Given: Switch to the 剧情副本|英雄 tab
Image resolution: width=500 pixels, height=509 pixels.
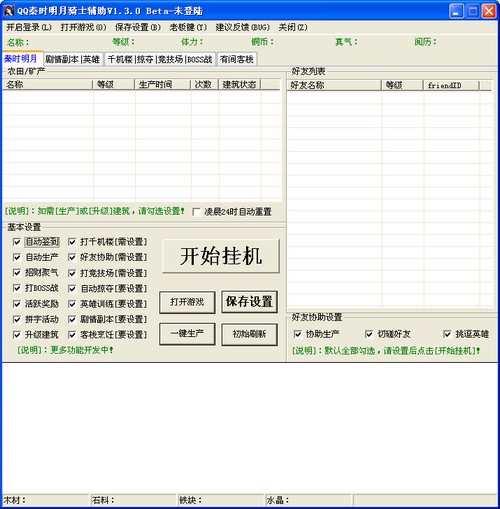Looking at the screenshot, I should [x=73, y=59].
